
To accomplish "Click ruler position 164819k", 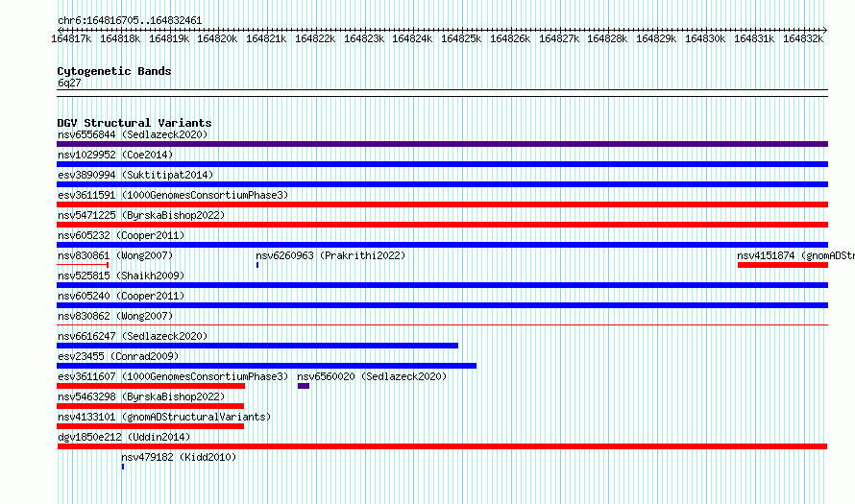I will pyautogui.click(x=169, y=38).
